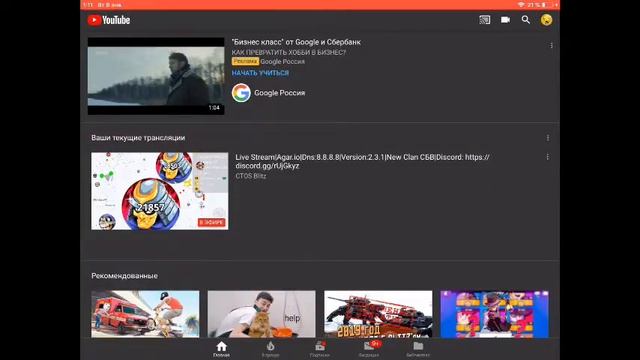Tap the camera record video icon
Image resolution: width=640 pixels, height=360 pixels.
(505, 20)
